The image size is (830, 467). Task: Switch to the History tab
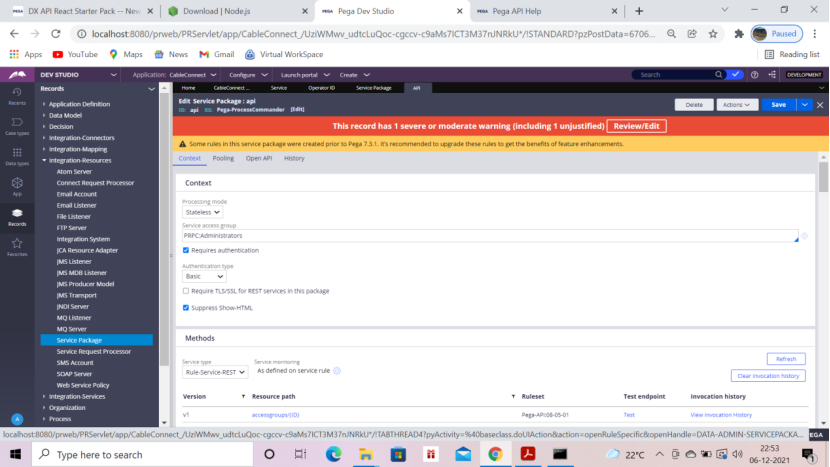[x=294, y=158]
